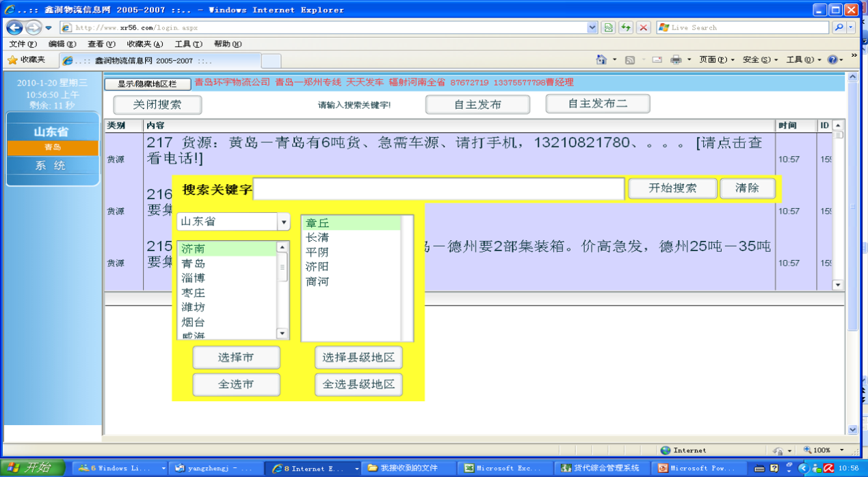The height and width of the screenshot is (477, 868).
Task: Click the Home icon in command bar
Action: pyautogui.click(x=601, y=60)
